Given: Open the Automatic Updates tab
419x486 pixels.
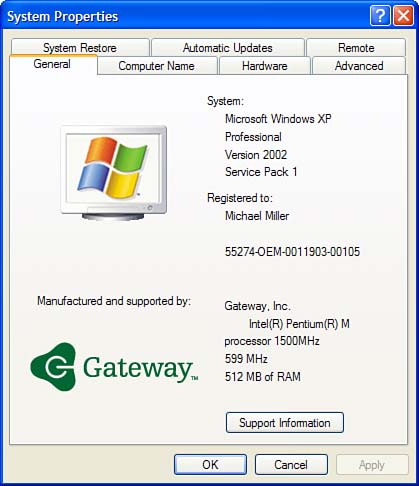Looking at the screenshot, I should [x=228, y=48].
